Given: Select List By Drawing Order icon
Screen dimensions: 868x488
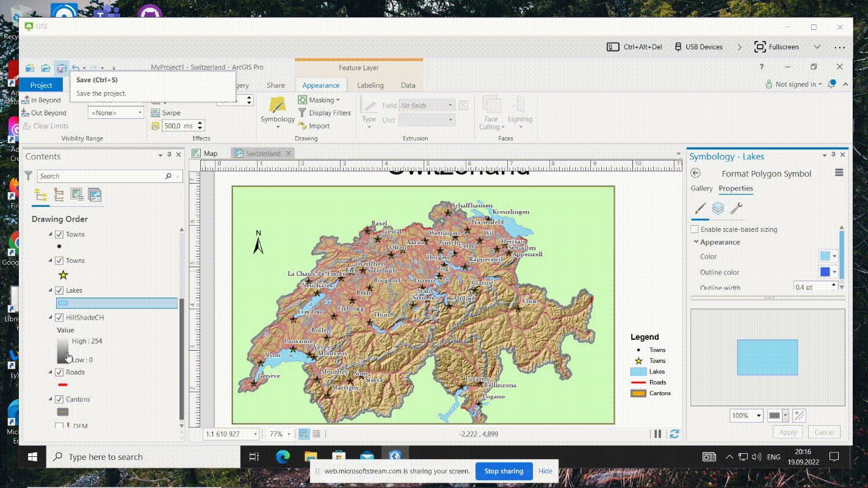Looking at the screenshot, I should tap(41, 195).
